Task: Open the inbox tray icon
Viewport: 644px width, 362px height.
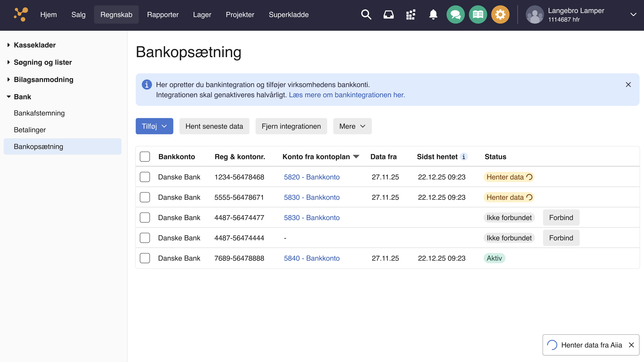Action: coord(388,14)
